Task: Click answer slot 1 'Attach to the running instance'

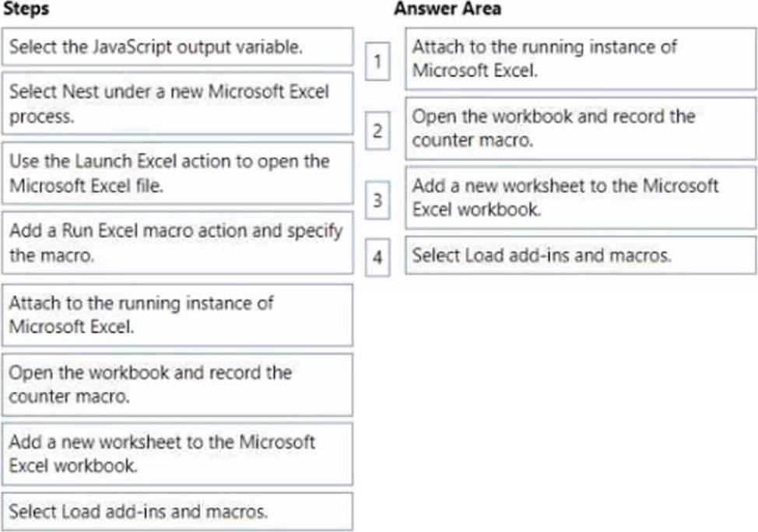Action: [x=580, y=58]
